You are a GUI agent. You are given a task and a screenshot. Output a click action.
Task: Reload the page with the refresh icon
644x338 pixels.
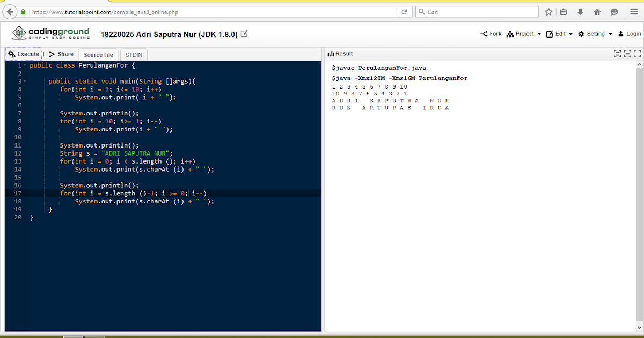pyautogui.click(x=405, y=12)
